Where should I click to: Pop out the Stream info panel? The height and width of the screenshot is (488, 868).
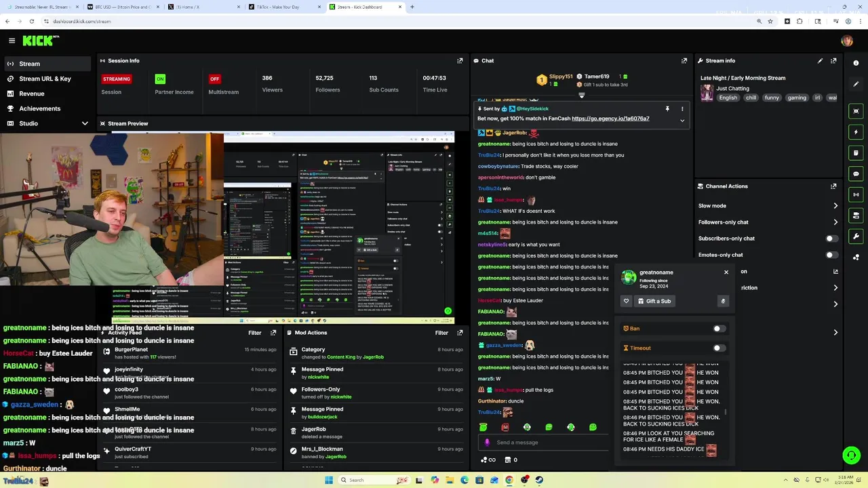tap(833, 61)
